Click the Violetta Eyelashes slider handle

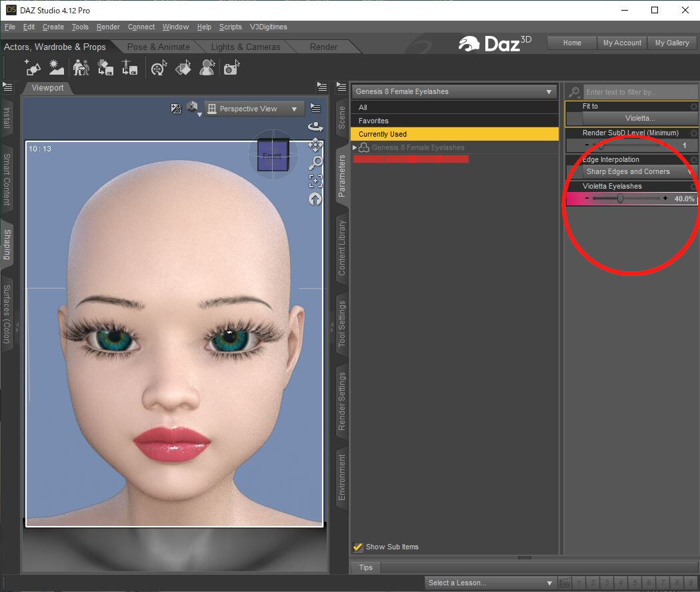pos(620,198)
